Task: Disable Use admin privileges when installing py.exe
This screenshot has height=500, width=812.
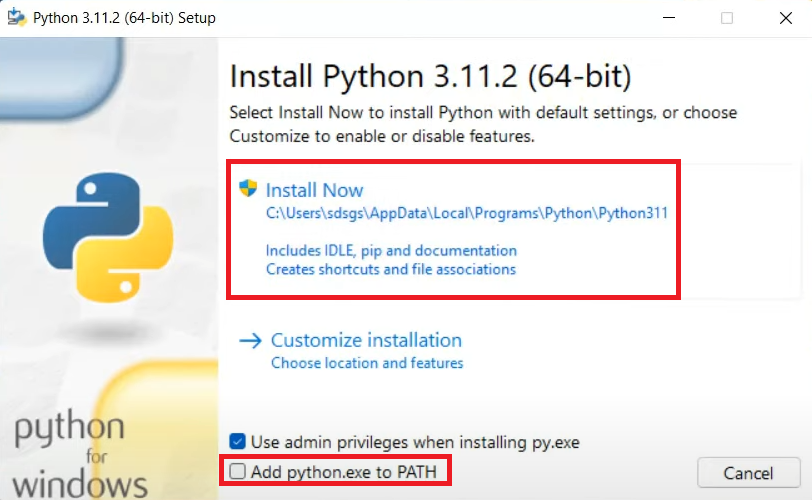Action: click(x=237, y=441)
